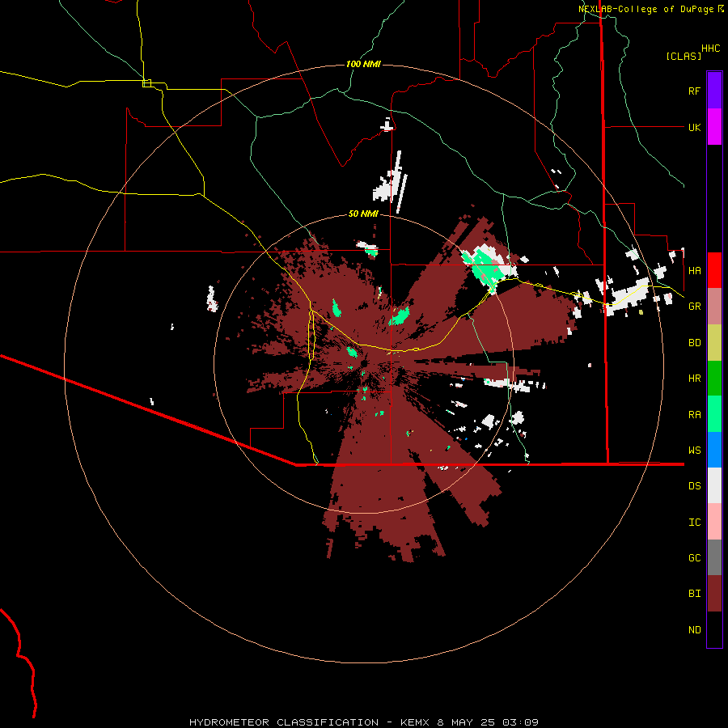Click the DS legend label
The image size is (728, 728).
pos(694,485)
